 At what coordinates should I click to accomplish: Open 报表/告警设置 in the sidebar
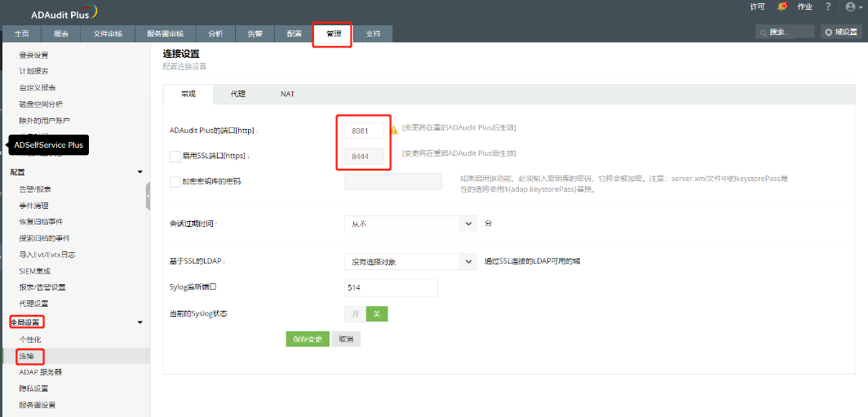42,287
